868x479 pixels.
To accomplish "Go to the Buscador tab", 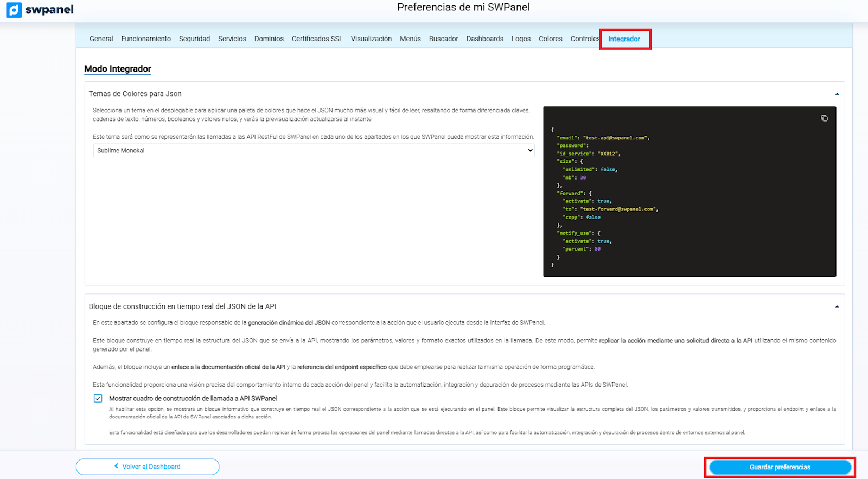I will (443, 39).
